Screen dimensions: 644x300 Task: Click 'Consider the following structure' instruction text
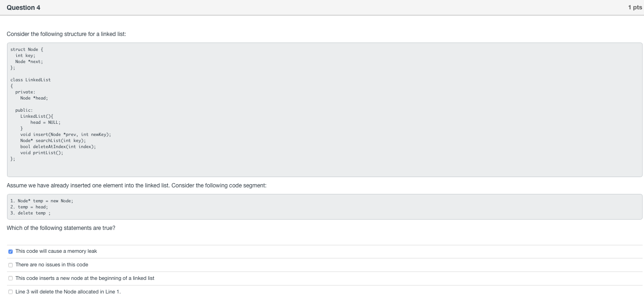(66, 34)
